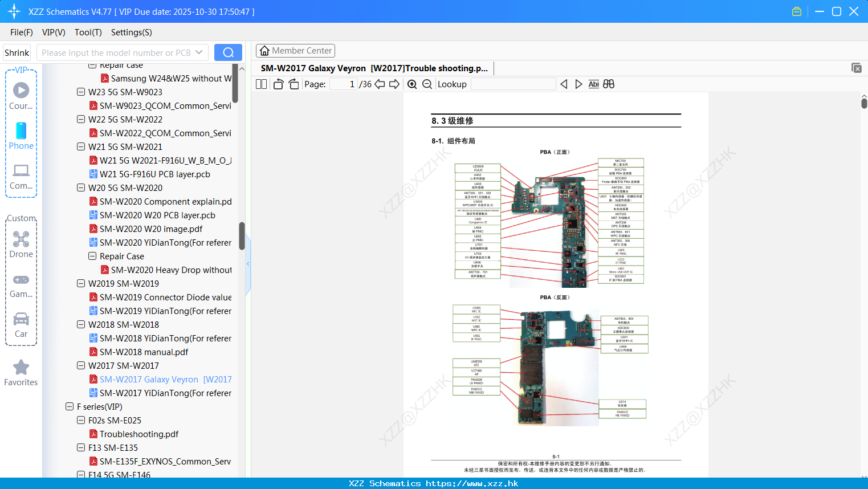Open Courses in the VIP sidebar
Viewport: 868px width, 489px height.
coord(21,96)
